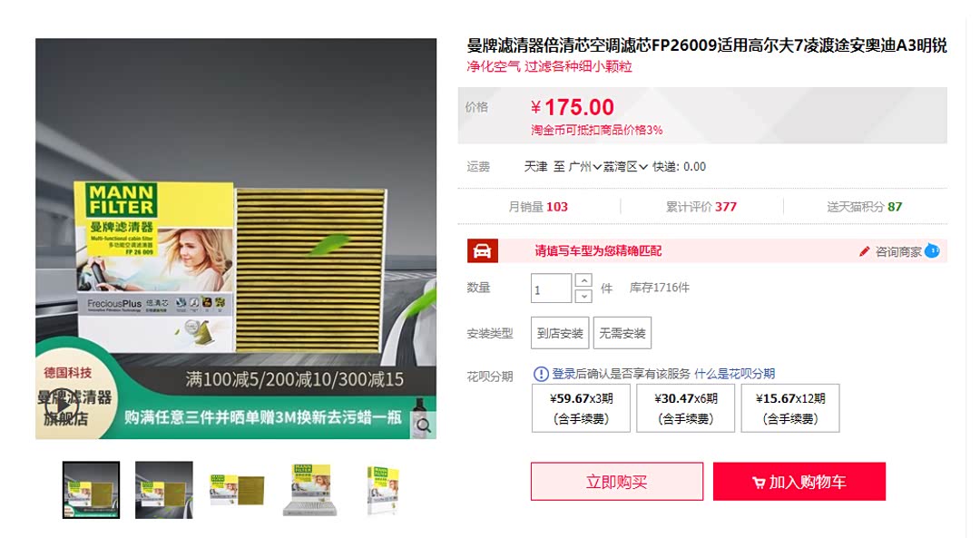Choose the ¥15.67x12期 installment plan

click(x=790, y=408)
